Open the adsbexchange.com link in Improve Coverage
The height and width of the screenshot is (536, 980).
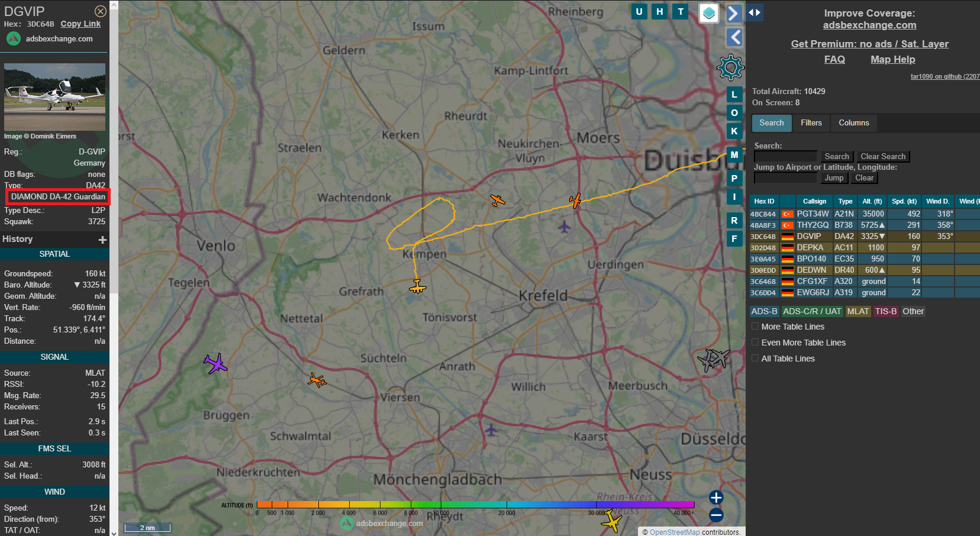(869, 25)
